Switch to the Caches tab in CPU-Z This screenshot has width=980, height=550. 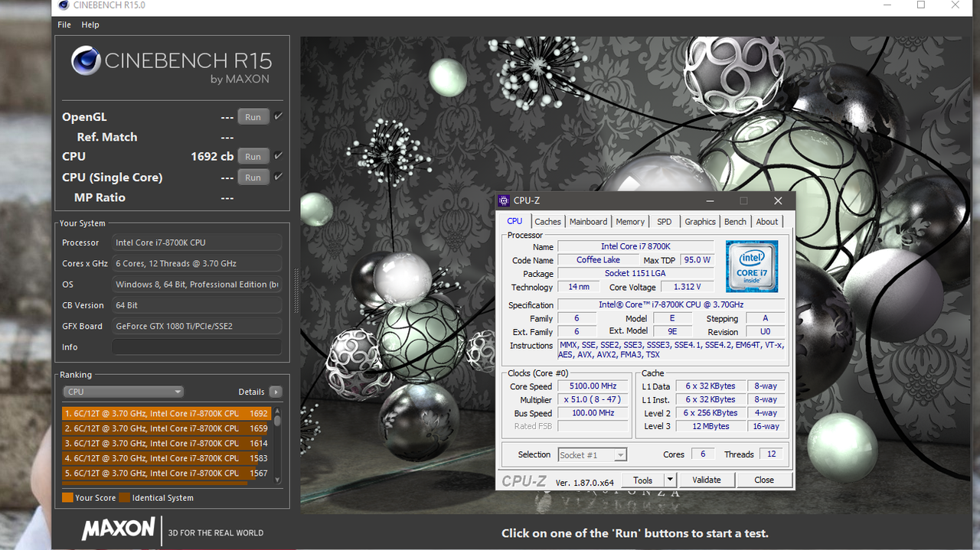click(547, 222)
